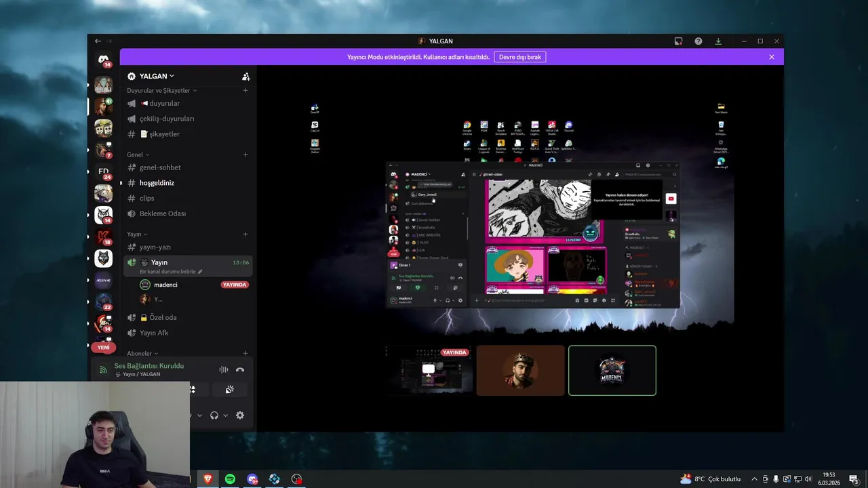Open the 'hoşgeldiniz' channel
This screenshot has height=488, width=868.
pyautogui.click(x=188, y=183)
